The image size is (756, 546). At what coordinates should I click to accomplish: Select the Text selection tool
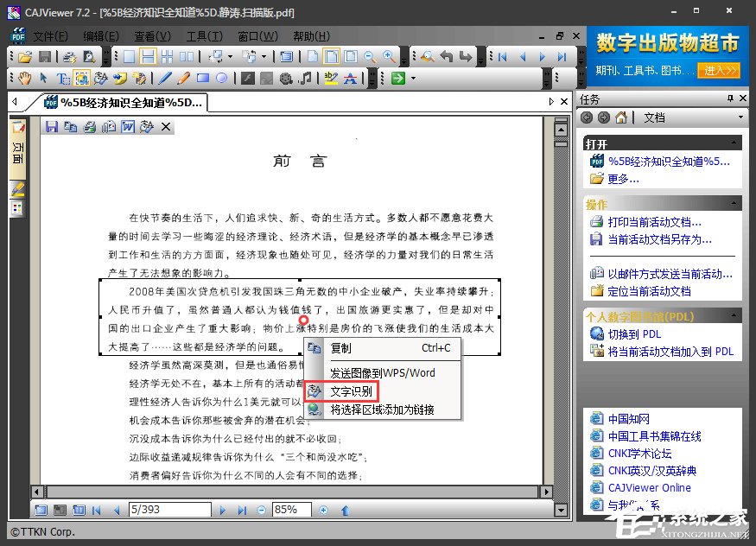click(62, 77)
